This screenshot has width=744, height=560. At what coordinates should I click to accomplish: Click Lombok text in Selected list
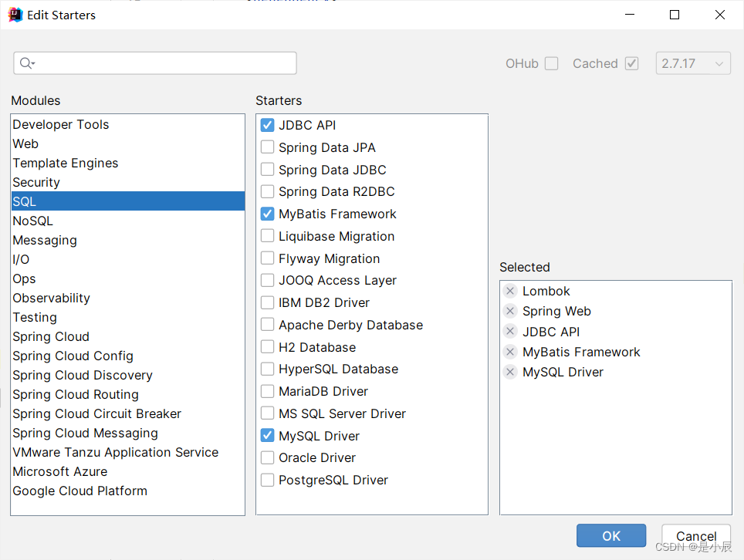click(546, 291)
